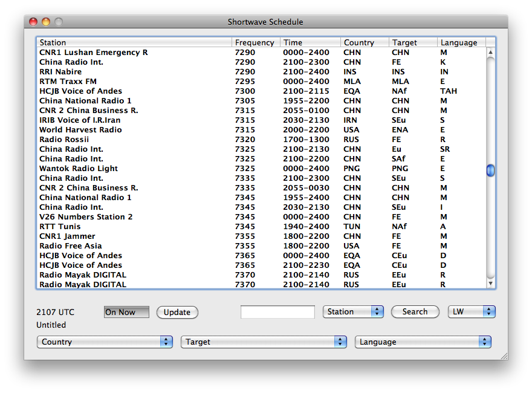Click the scrollbar up arrow
Screen dimensions: 532x393
pos(490,52)
